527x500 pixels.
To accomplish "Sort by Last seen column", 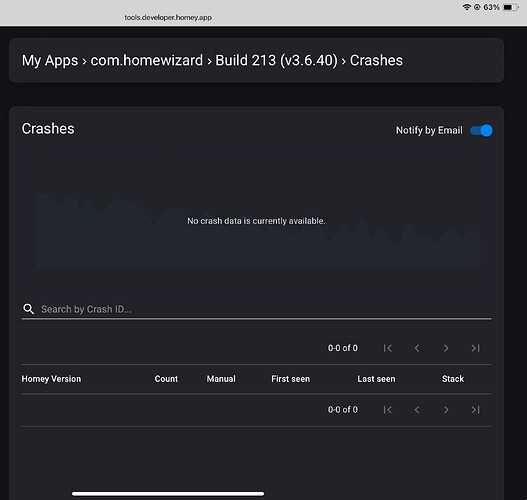I will point(376,379).
